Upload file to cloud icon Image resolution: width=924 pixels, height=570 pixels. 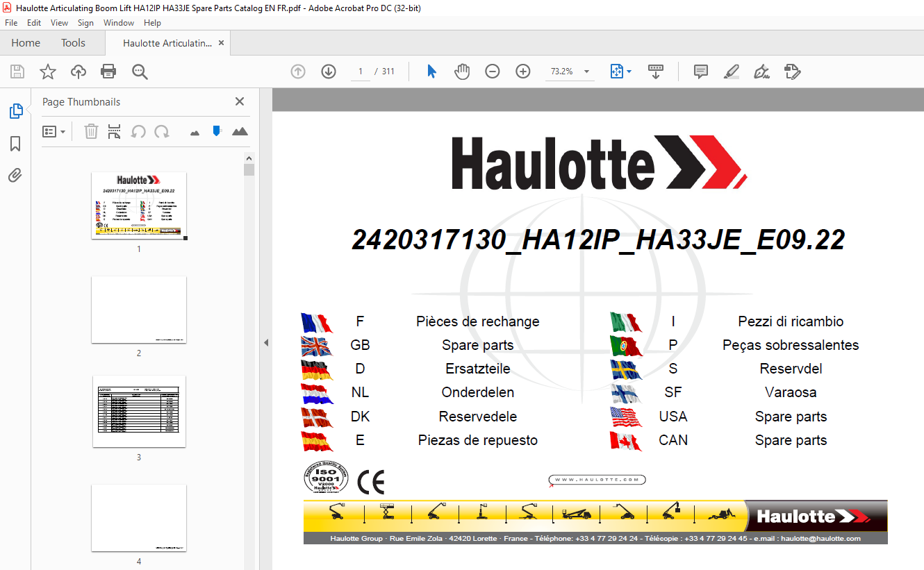click(79, 72)
